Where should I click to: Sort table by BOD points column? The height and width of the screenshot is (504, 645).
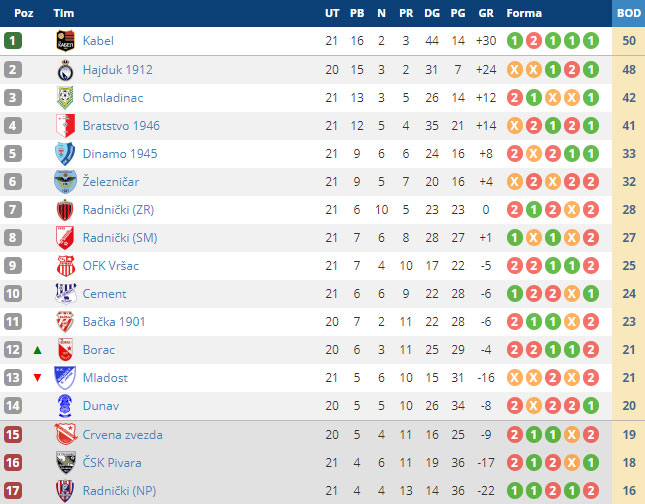point(629,13)
